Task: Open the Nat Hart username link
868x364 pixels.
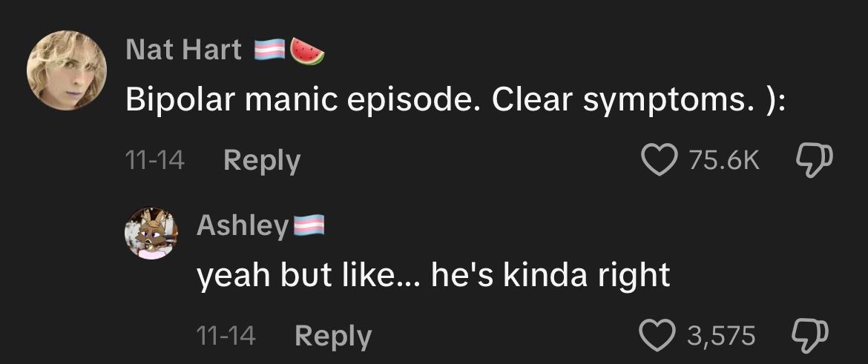Action: (x=184, y=50)
